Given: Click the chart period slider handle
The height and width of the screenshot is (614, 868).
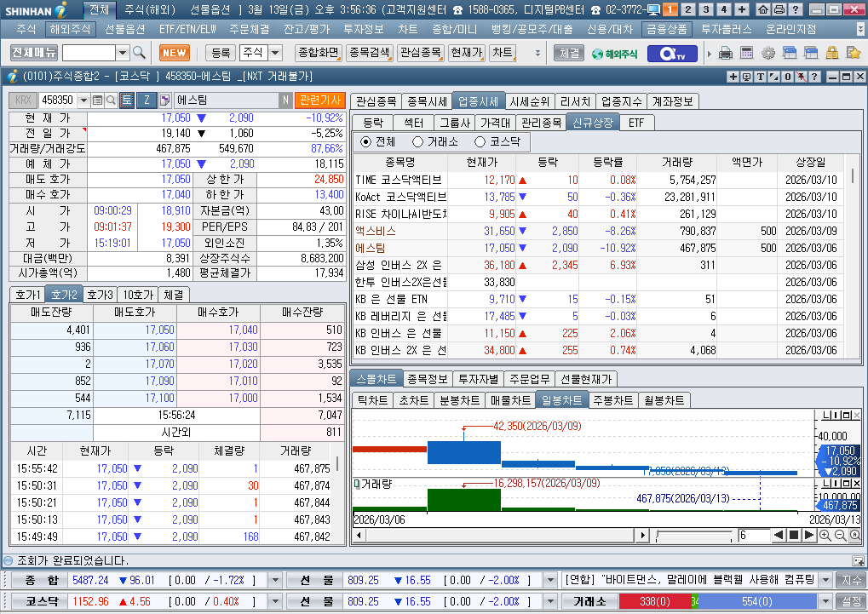Looking at the screenshot, I should (x=658, y=536).
